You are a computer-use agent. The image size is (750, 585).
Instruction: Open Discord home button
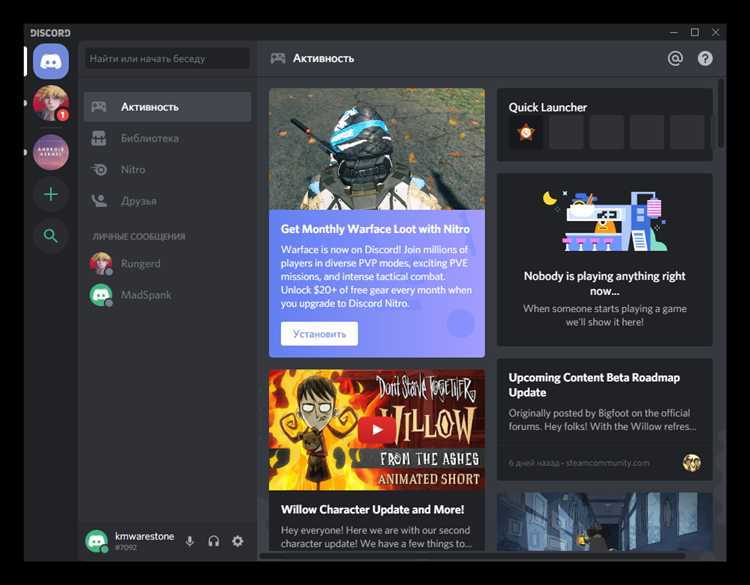pyautogui.click(x=51, y=61)
